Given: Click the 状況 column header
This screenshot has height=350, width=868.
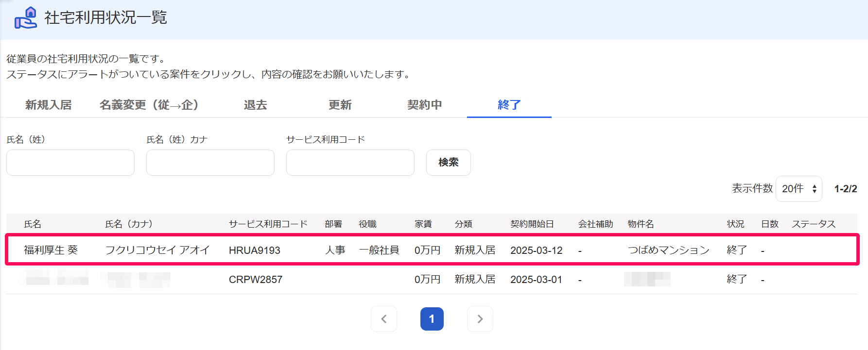Looking at the screenshot, I should tap(736, 224).
